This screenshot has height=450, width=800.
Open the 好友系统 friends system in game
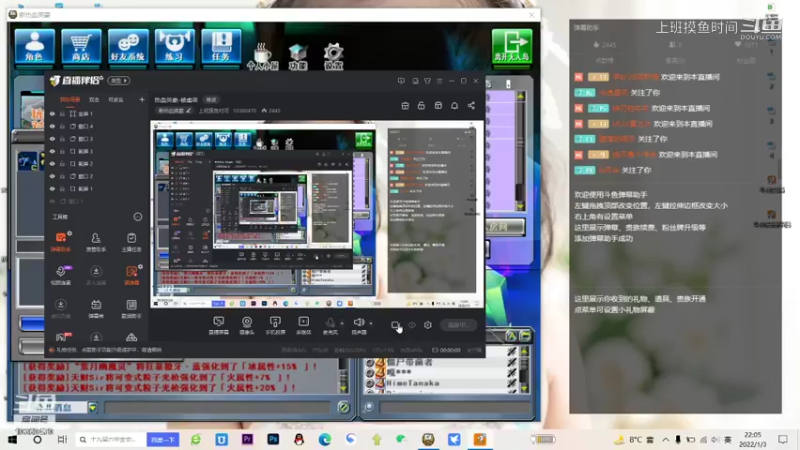coord(128,46)
